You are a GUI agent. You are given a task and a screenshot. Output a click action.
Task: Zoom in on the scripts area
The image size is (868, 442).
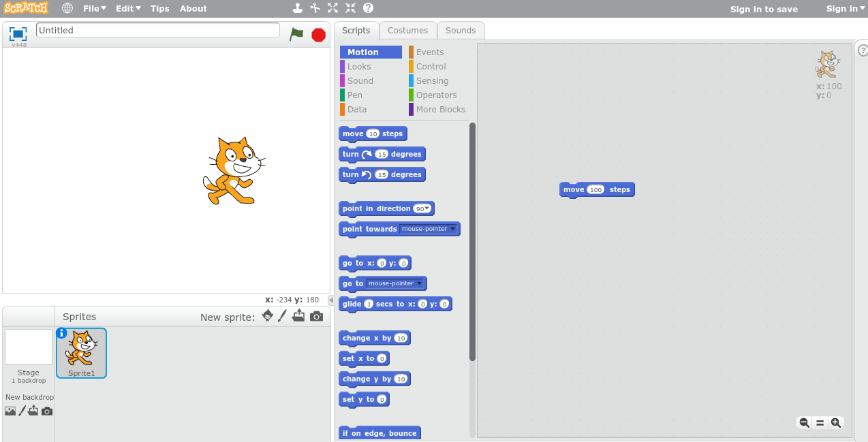pos(836,423)
